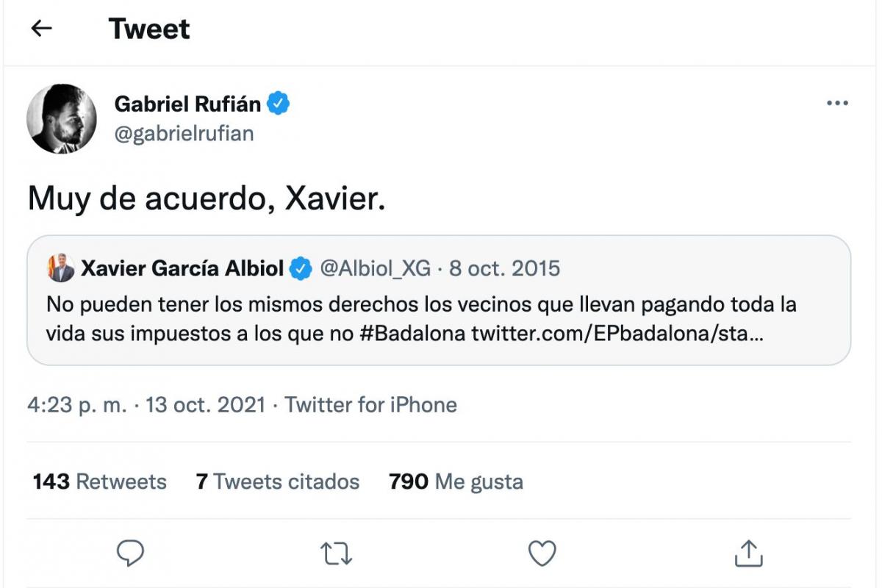The height and width of the screenshot is (588, 882).
Task: Click the 4:23 p. m. timestamp
Action: 77,405
